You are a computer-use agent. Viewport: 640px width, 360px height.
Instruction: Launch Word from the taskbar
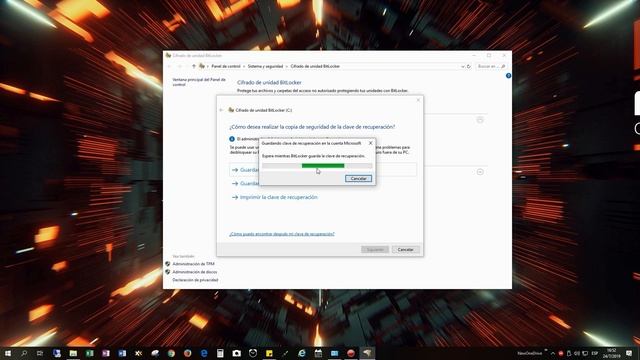point(122,353)
